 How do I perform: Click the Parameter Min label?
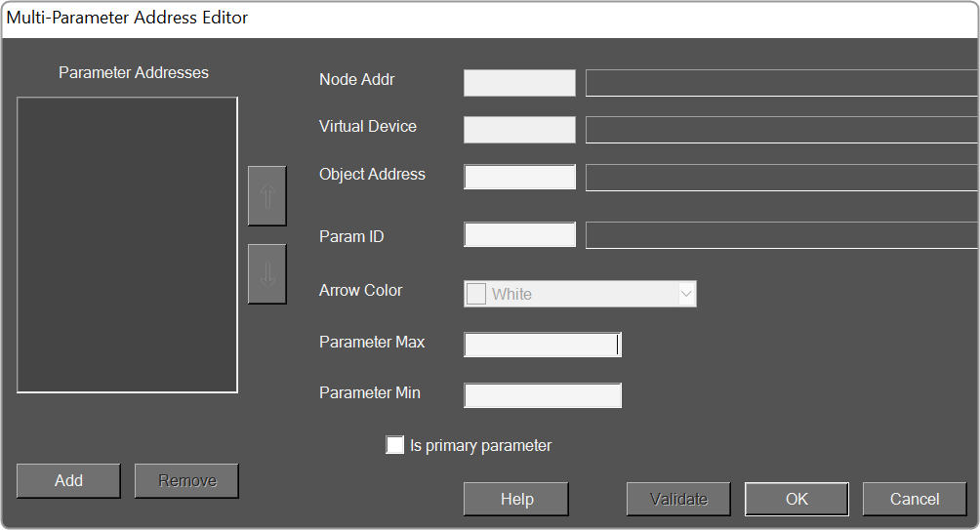click(x=369, y=392)
